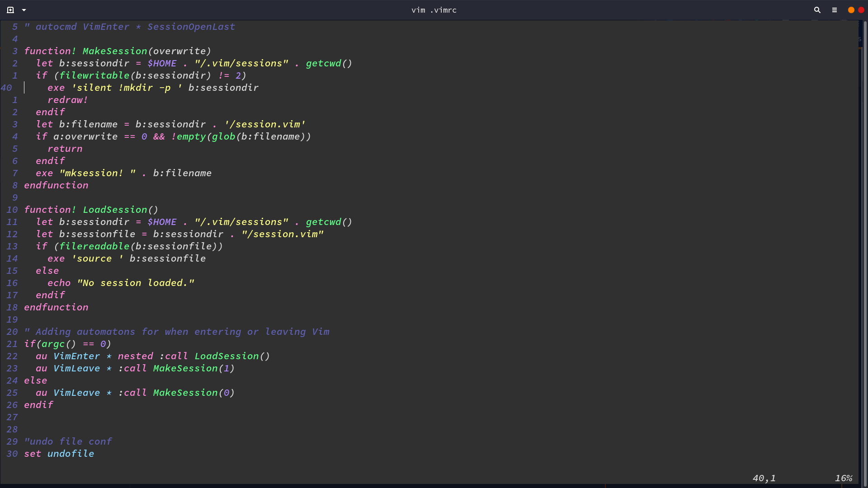Open the hamburger menu in titlebar
The height and width of the screenshot is (488, 868).
(x=835, y=10)
